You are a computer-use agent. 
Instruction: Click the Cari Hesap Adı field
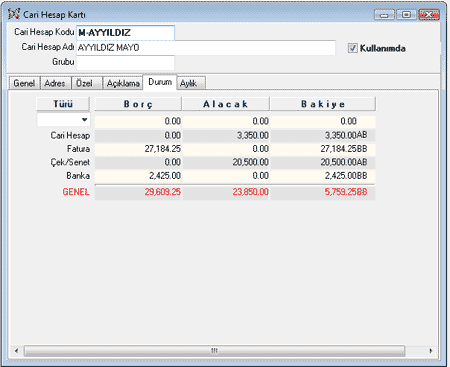click(206, 48)
